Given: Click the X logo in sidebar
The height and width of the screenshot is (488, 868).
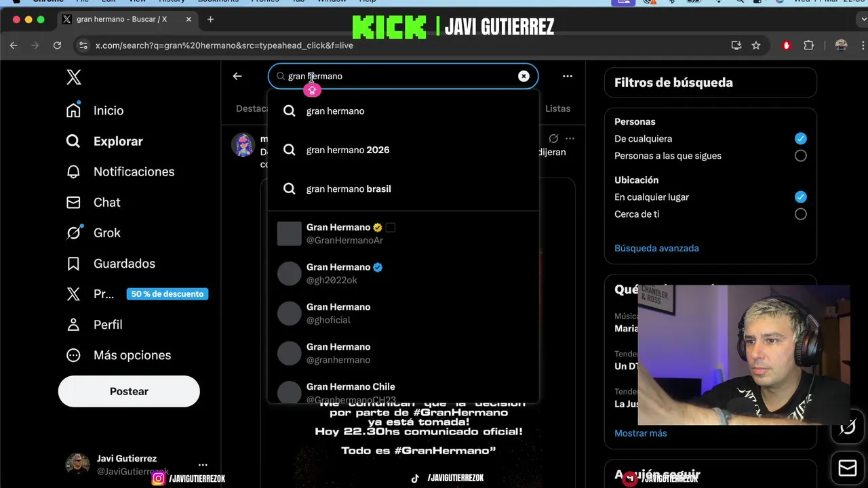Looking at the screenshot, I should coord(74,77).
